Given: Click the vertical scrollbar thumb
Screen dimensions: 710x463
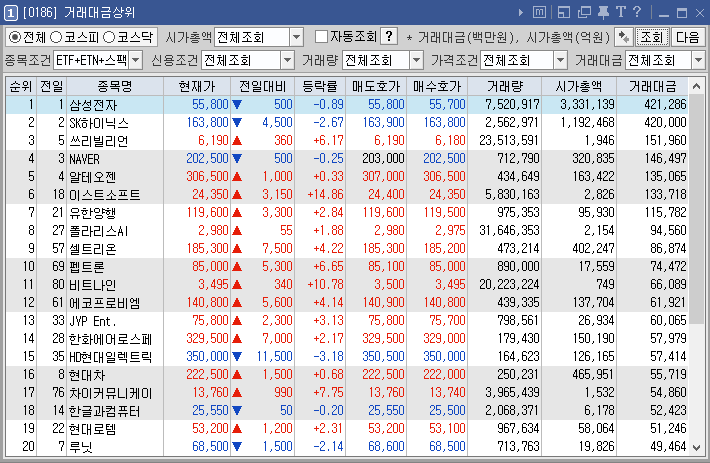Looking at the screenshot, I should click(696, 208).
